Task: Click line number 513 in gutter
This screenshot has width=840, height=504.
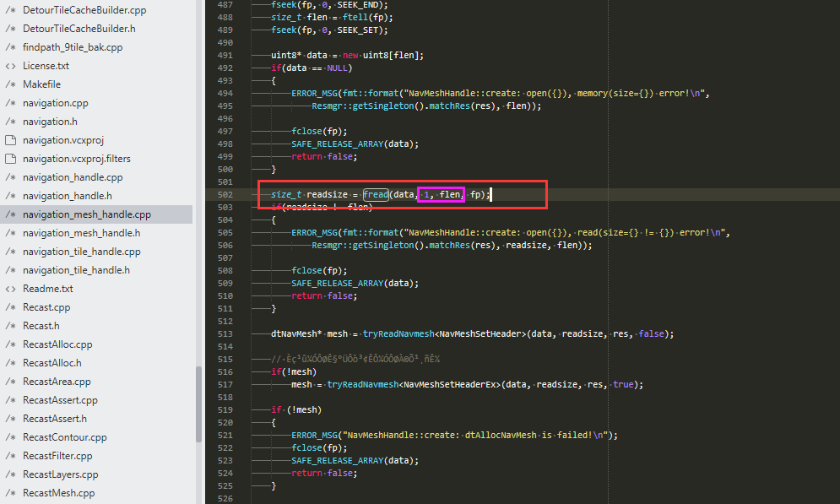Action: 225,333
